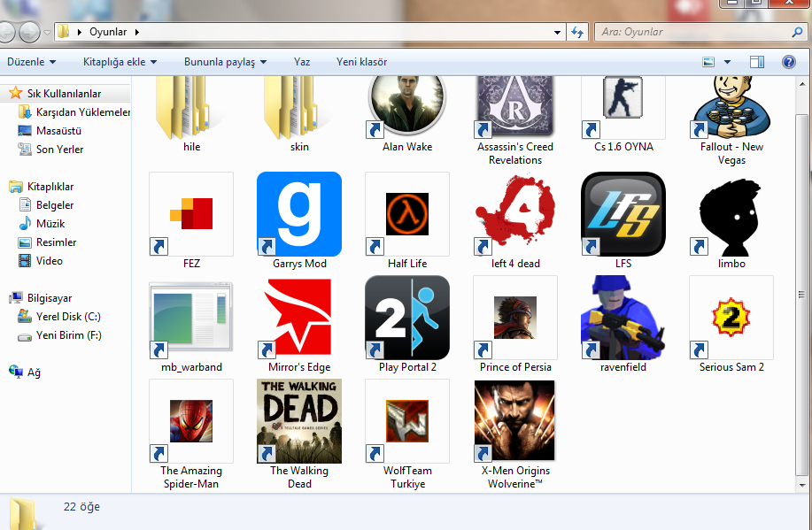Viewport: 812px width, 530px height.
Task: Change view with the view icon button
Action: coord(708,62)
